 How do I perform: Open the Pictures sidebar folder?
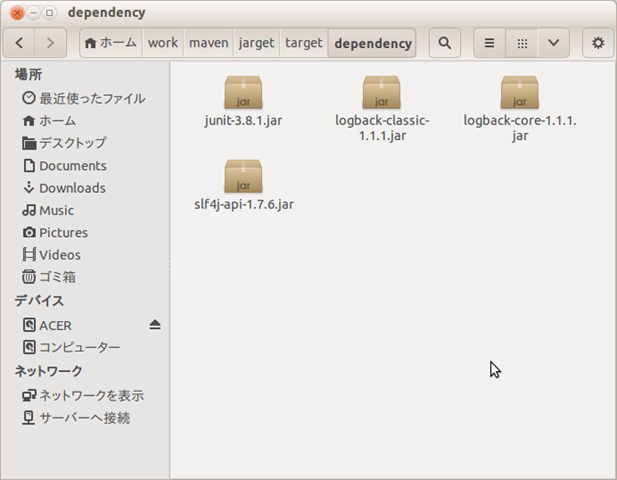pos(63,232)
